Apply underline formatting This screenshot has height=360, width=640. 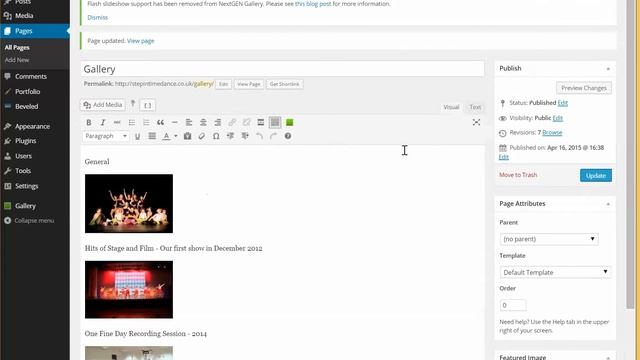138,136
